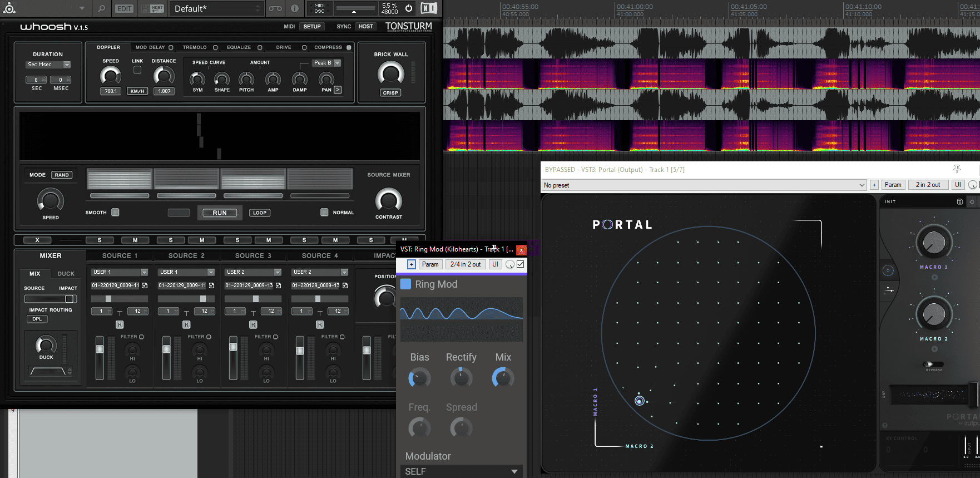
Task: Click the Reaktor magnifier search icon
Action: click(x=101, y=8)
